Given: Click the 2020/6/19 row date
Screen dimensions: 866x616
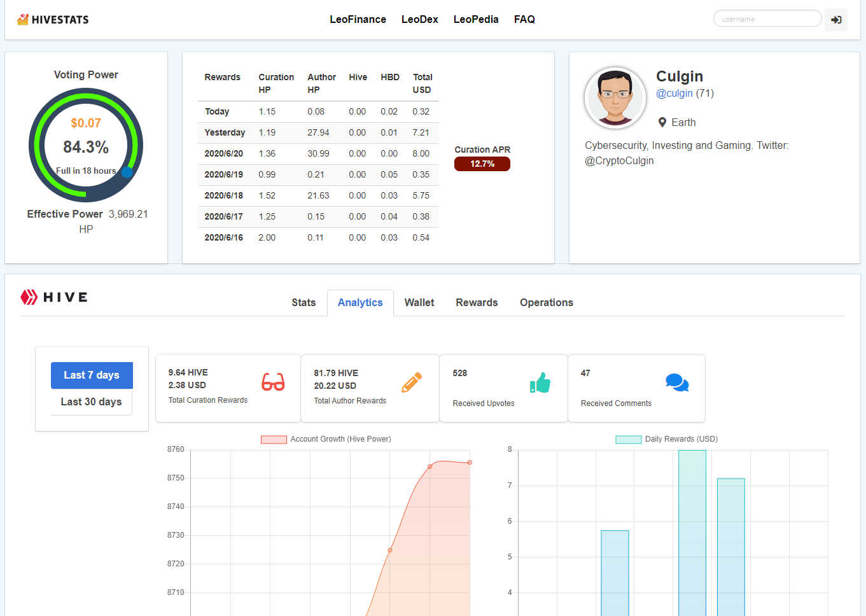Looking at the screenshot, I should click(x=224, y=174).
